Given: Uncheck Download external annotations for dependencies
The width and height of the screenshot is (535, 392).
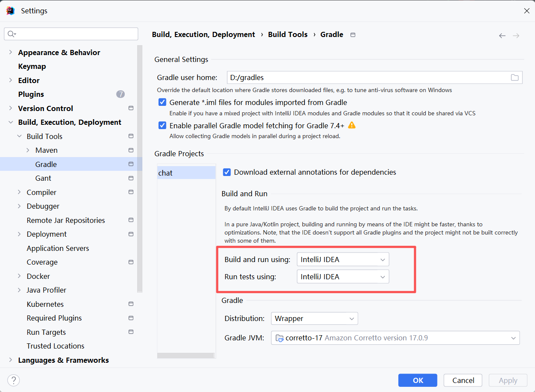Looking at the screenshot, I should (227, 172).
